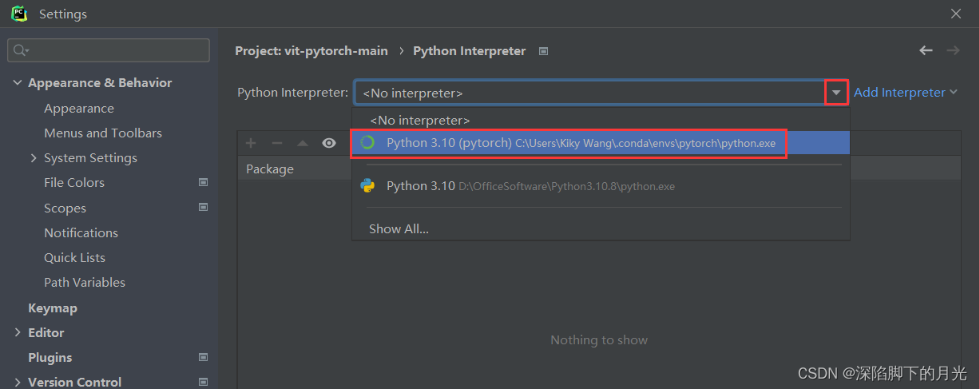980x389 pixels.
Task: Select Python 3.10 (pytorch) conda interpreter
Action: [601, 143]
